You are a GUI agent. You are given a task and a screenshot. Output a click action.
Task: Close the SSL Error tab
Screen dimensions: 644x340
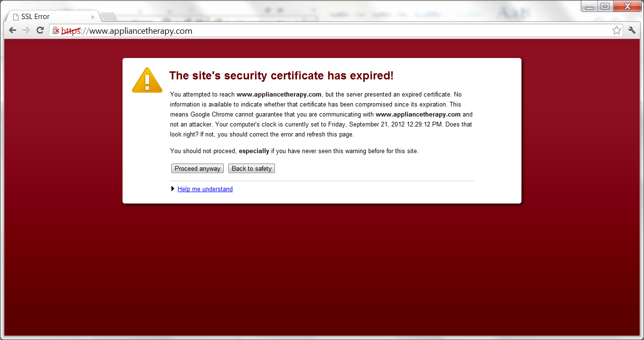93,16
